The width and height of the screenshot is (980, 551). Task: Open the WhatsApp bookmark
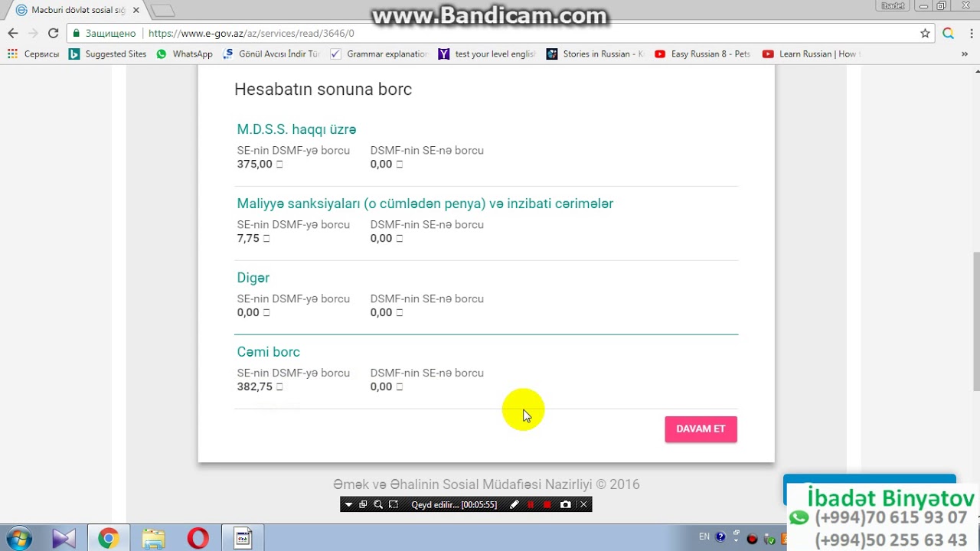pos(184,54)
